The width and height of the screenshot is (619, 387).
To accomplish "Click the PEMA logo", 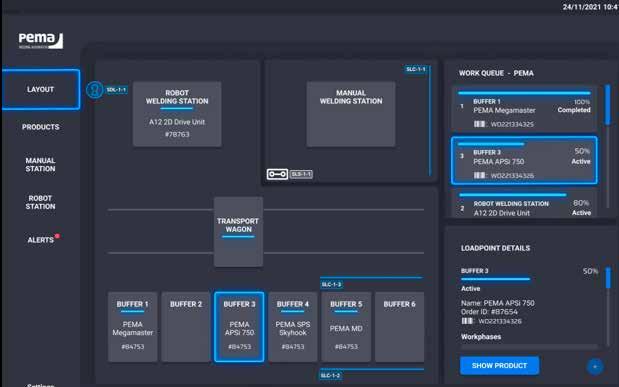I will (x=41, y=41).
